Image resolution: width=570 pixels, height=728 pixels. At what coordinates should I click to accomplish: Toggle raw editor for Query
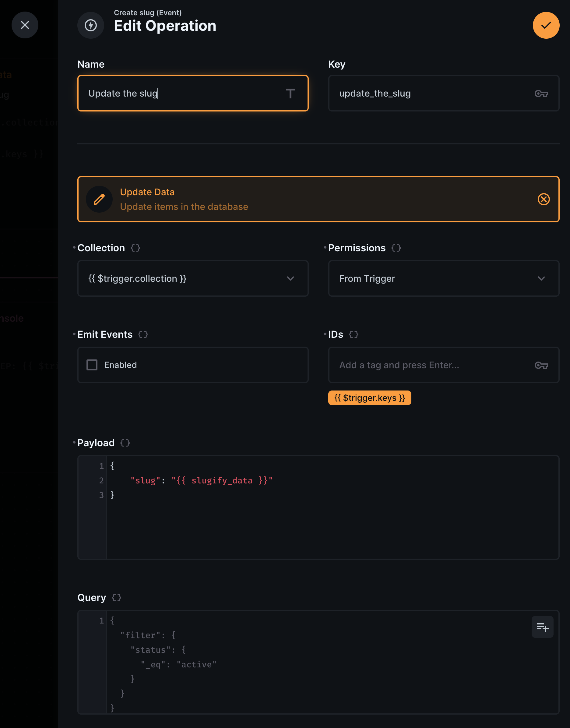tap(117, 598)
